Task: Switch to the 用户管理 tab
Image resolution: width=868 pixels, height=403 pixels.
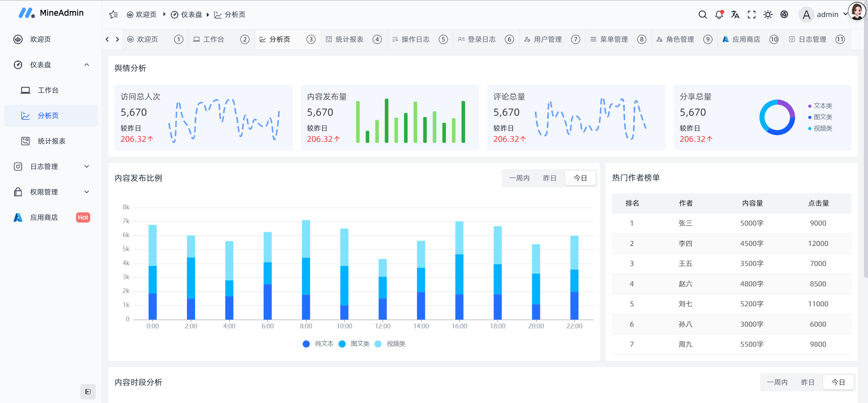Action: pyautogui.click(x=547, y=39)
